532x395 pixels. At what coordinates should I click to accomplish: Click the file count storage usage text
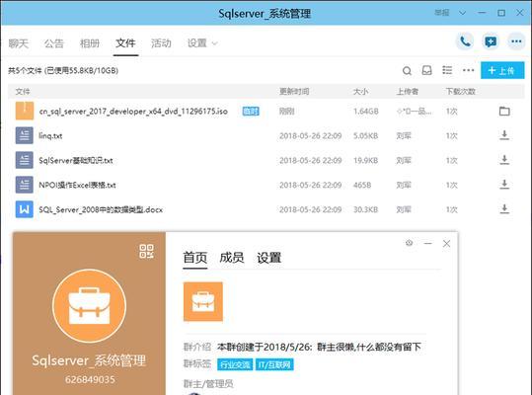(63, 70)
